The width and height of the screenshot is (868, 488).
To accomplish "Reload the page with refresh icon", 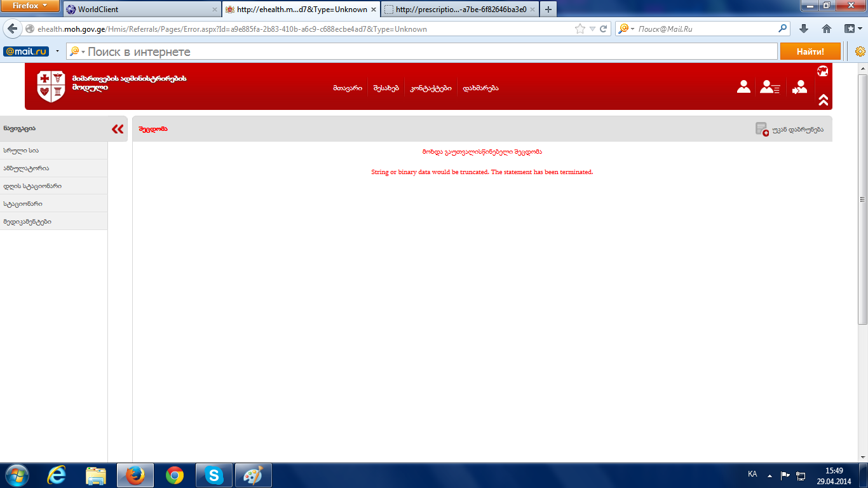I will click(603, 29).
